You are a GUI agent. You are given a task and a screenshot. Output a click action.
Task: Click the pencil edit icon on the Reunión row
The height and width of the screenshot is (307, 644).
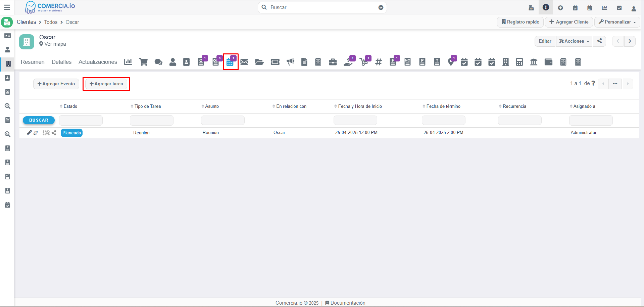(29, 133)
